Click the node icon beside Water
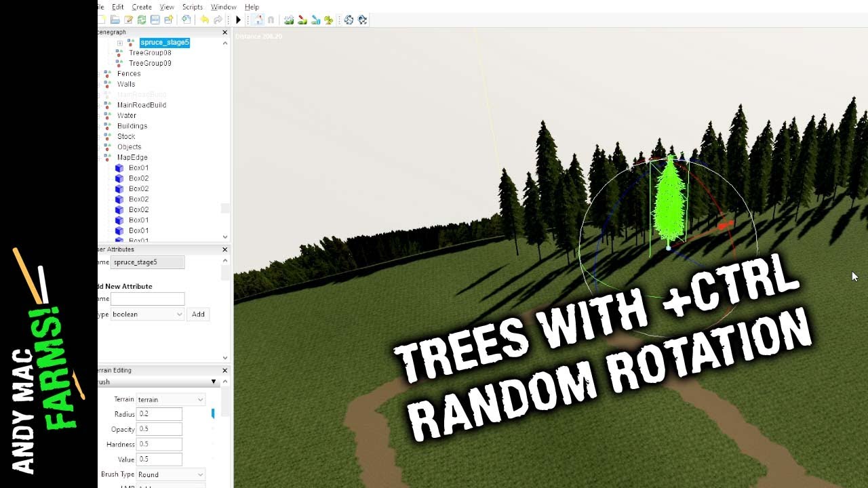Image resolution: width=868 pixels, height=488 pixels. [107, 115]
